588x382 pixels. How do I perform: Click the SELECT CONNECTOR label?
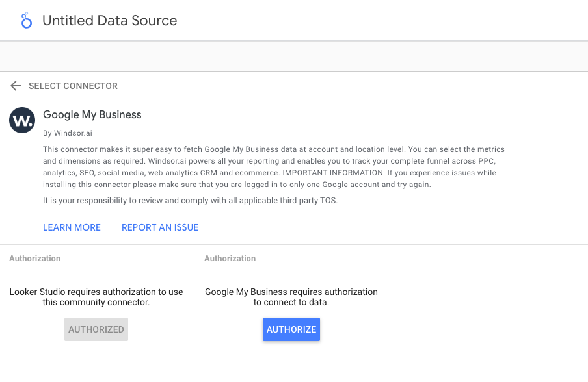point(73,86)
